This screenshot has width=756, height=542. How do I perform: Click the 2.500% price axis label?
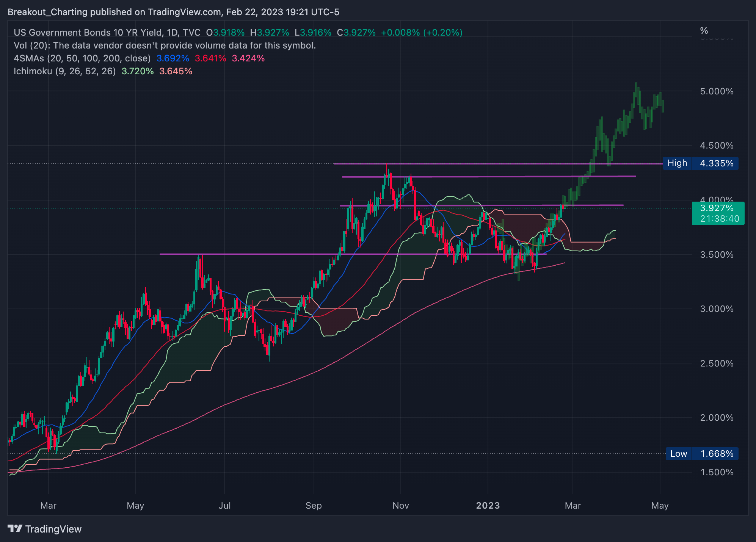[716, 363]
